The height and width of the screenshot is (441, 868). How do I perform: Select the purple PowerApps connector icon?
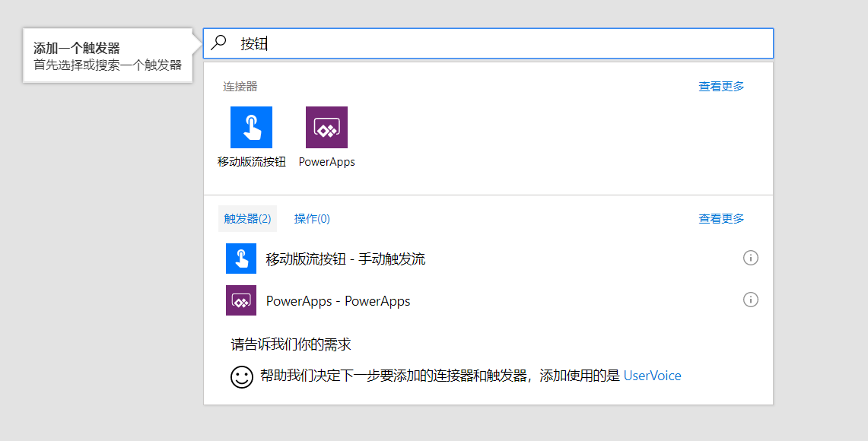[x=326, y=127]
